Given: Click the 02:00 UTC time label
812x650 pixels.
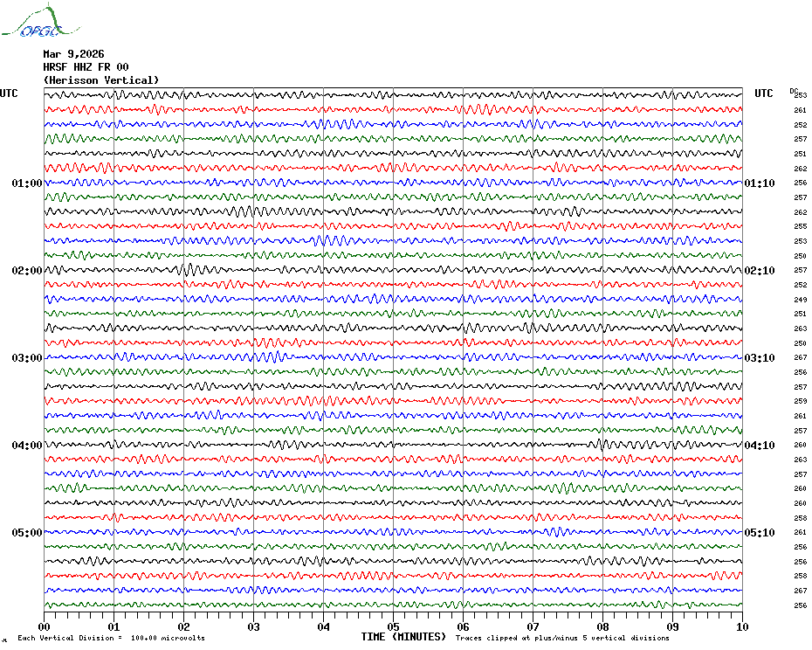Looking at the screenshot, I should coord(27,271).
